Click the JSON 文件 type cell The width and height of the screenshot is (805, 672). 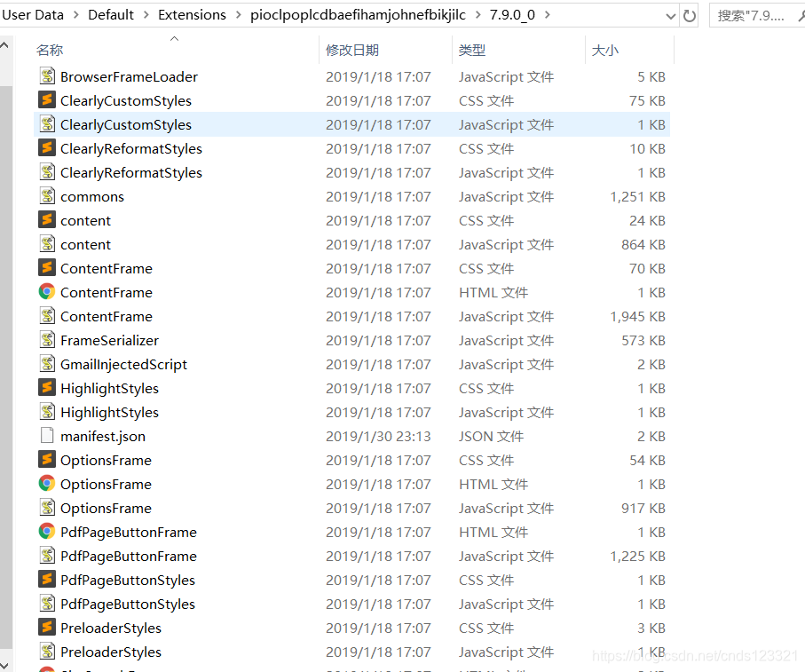[492, 436]
